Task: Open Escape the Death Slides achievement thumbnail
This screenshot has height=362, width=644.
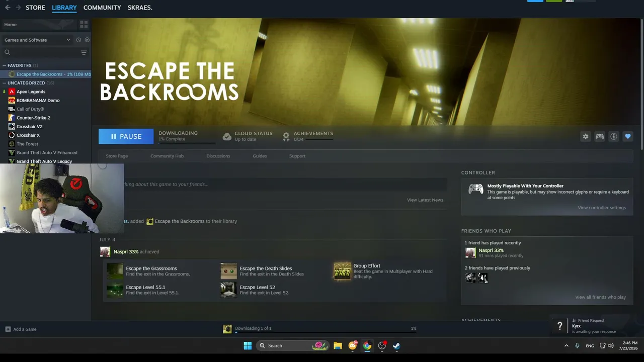Action: coord(228,271)
